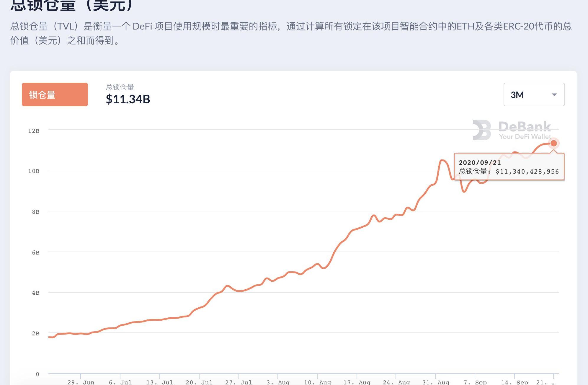Click the 3. Aug x-axis label
The width and height of the screenshot is (588, 385).
278,382
